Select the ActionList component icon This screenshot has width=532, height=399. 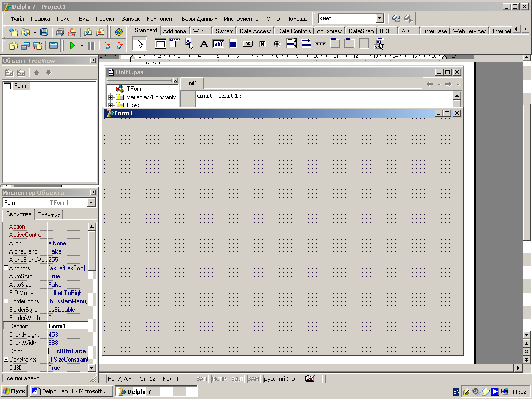tap(379, 44)
